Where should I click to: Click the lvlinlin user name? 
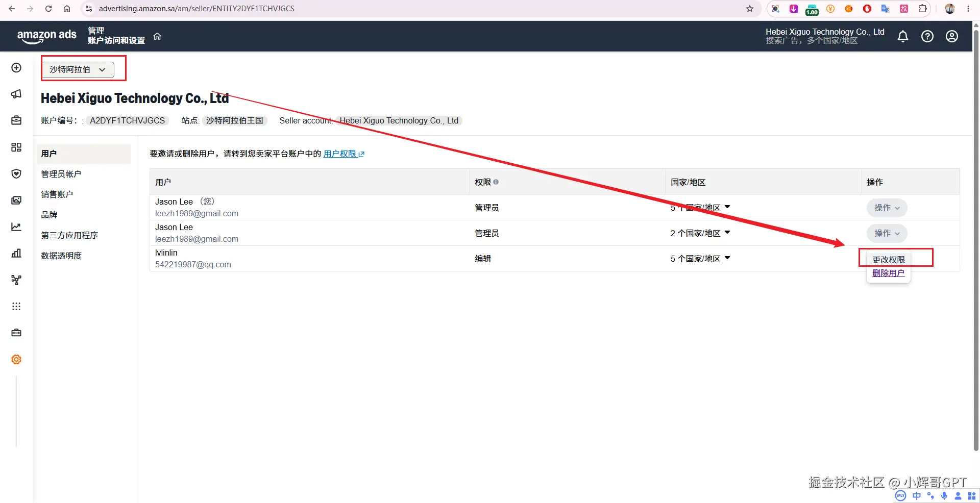click(166, 253)
